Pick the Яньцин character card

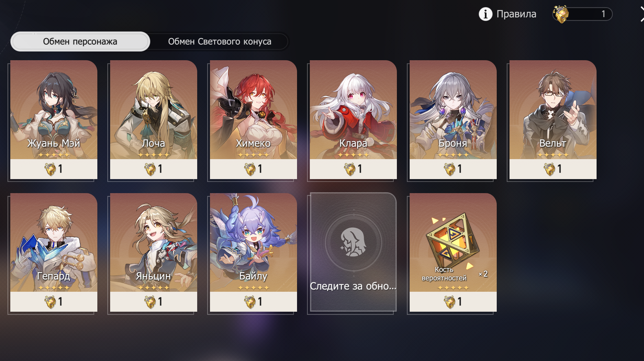point(154,252)
